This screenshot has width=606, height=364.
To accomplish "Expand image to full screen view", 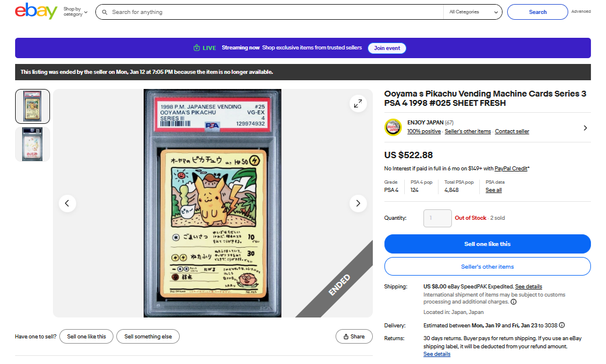I will coord(358,104).
